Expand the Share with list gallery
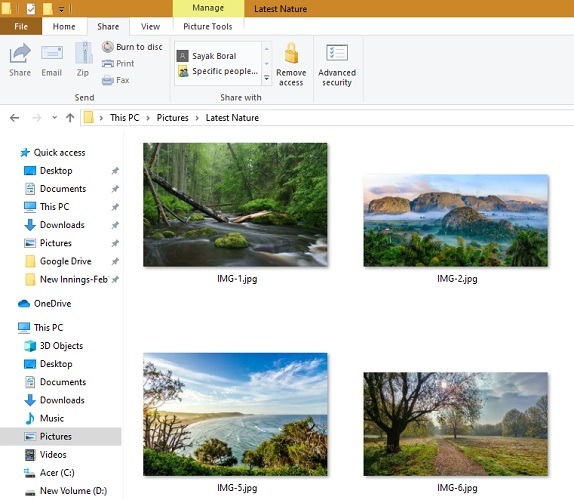574x500 pixels. [266, 78]
